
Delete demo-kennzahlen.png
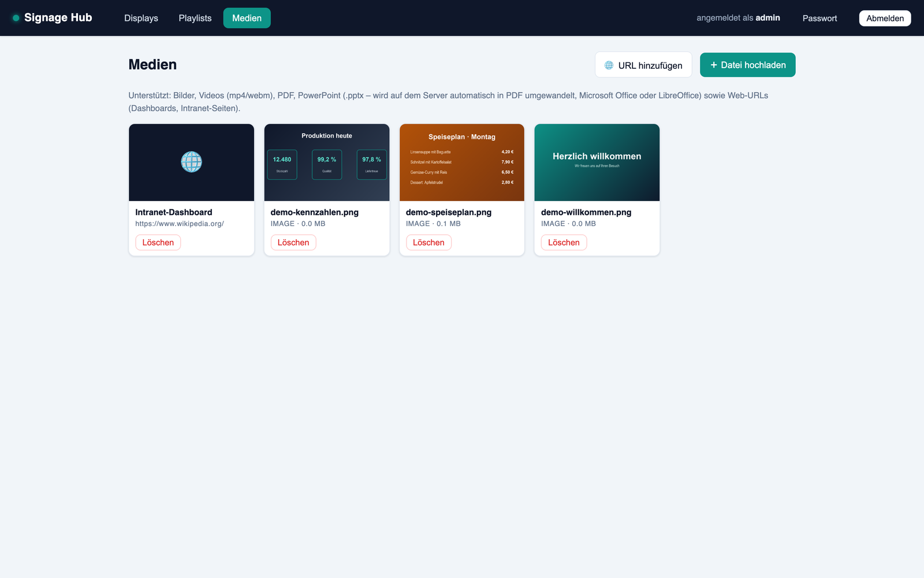(x=293, y=242)
